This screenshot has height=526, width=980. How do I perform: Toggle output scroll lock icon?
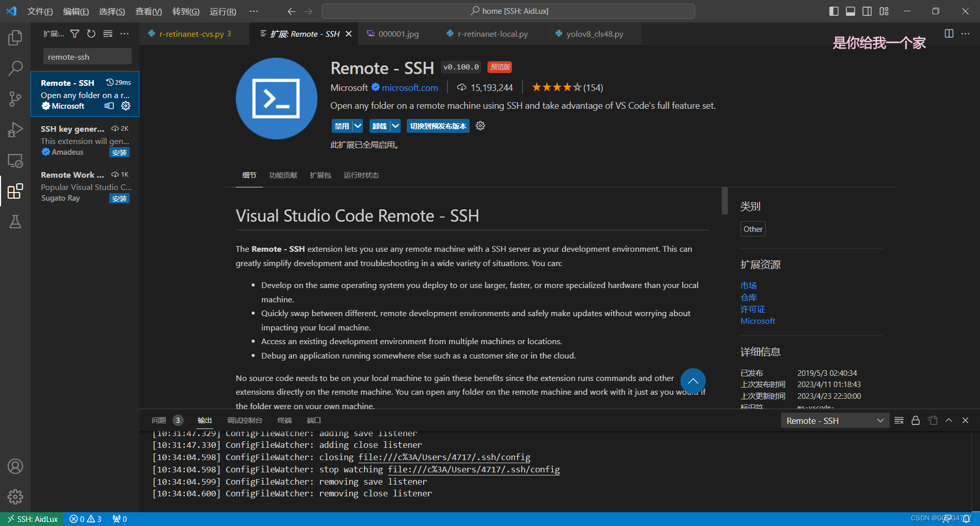pyautogui.click(x=916, y=420)
